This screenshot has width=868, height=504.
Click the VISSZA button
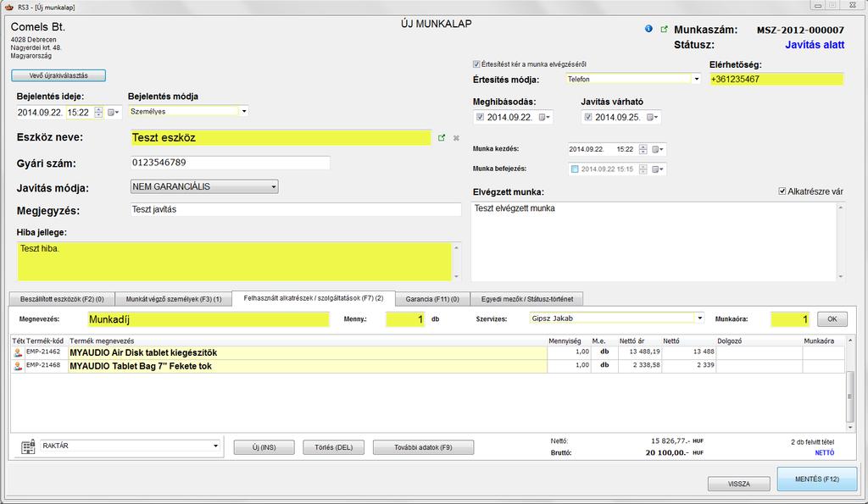point(738,484)
